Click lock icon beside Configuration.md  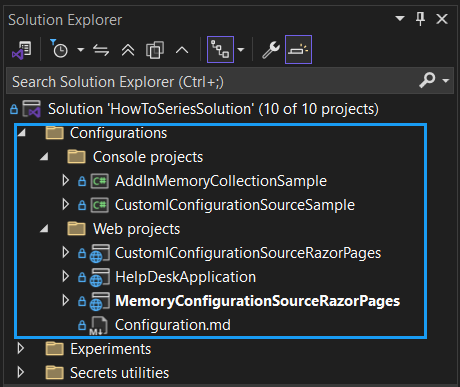[82, 325]
